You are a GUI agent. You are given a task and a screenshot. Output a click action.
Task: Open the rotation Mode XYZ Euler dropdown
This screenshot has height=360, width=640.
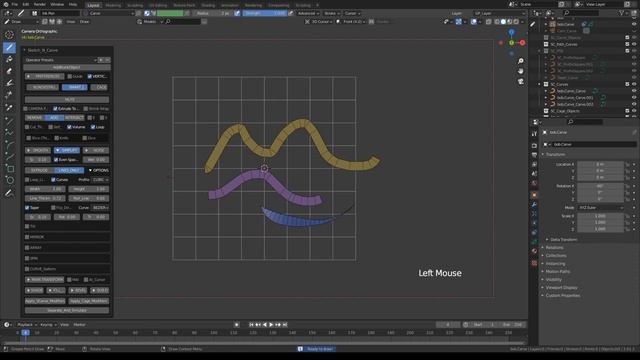tap(601, 208)
